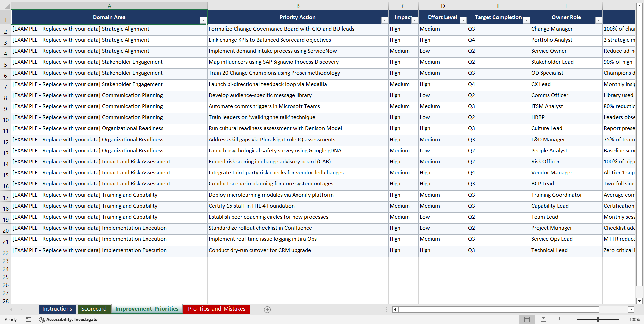Click the next sheet navigation arrow

pyautogui.click(x=21, y=309)
